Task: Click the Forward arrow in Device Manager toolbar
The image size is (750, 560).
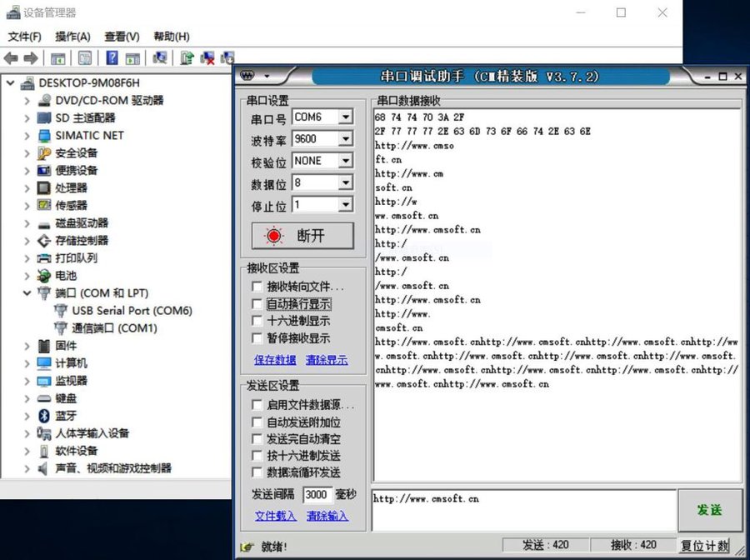Action: (x=31, y=59)
